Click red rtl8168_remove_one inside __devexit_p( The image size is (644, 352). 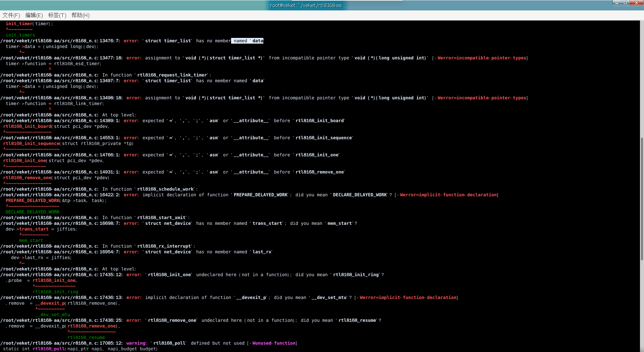92,326
